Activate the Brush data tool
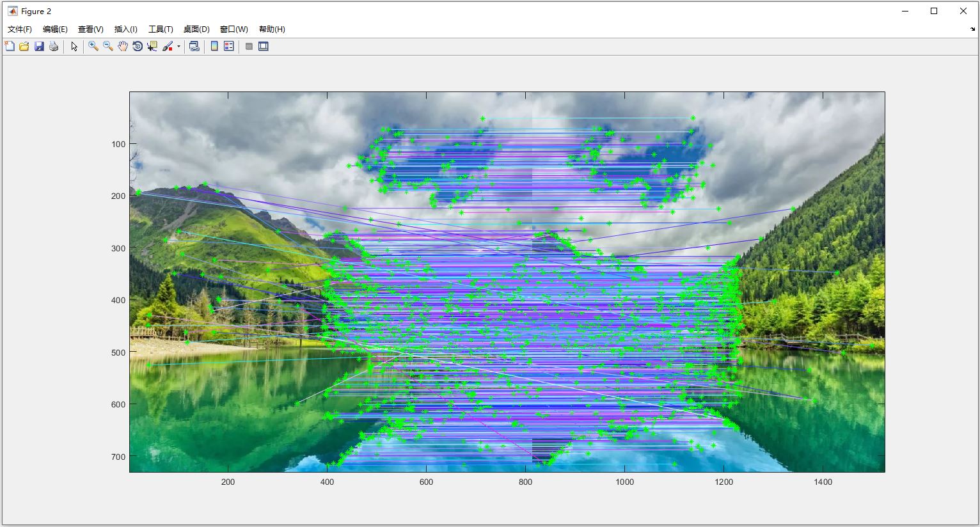This screenshot has height=527, width=980. point(168,46)
